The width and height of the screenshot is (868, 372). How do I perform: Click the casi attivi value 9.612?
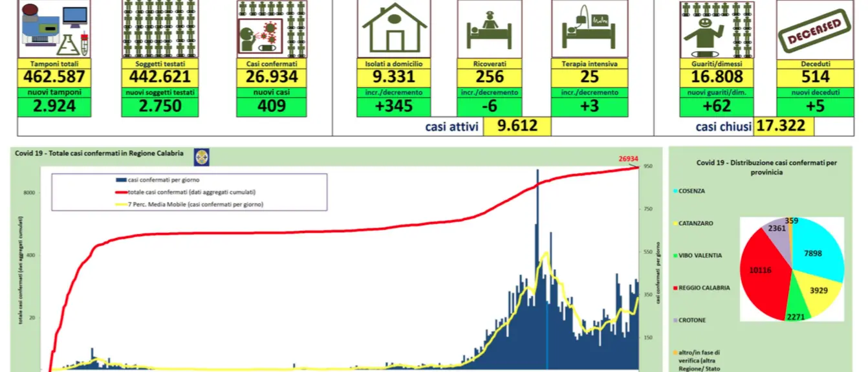click(x=517, y=126)
